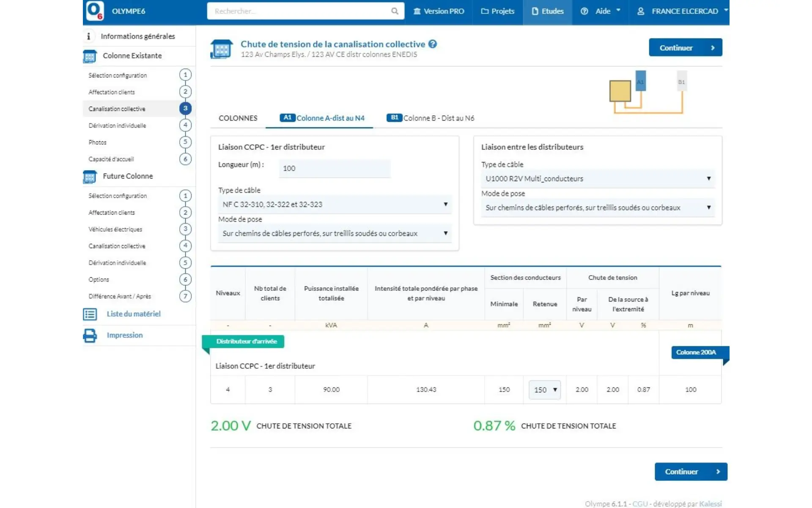Go to step 4 Dérivation individuelle circle
Viewport: 812px width, 508px height.
click(x=185, y=125)
